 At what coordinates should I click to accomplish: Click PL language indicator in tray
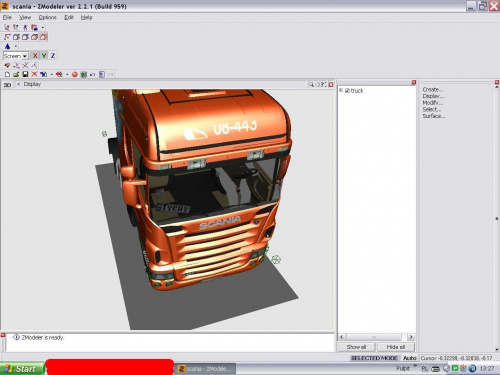coord(425,368)
